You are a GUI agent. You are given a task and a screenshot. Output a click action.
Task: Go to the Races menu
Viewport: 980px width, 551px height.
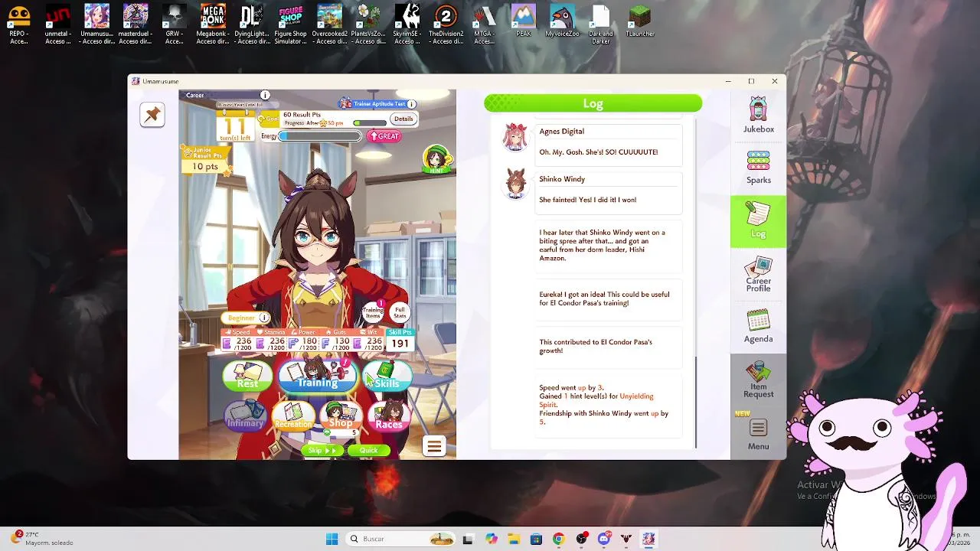[x=389, y=416]
